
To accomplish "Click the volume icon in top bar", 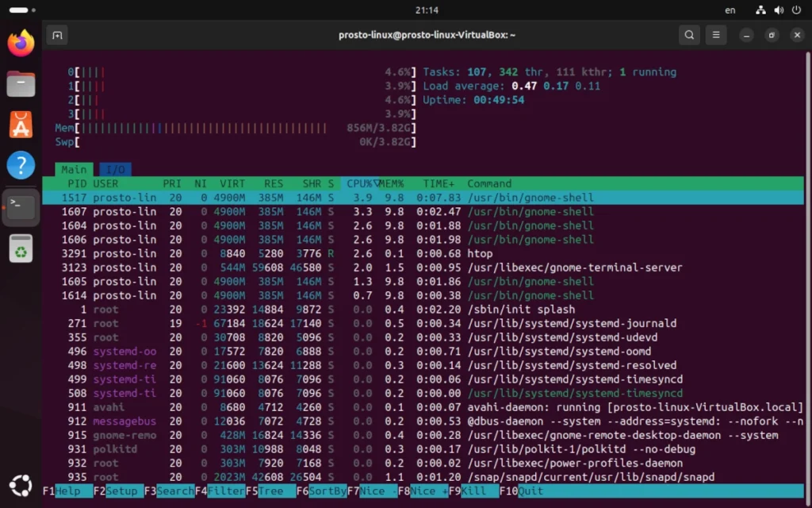I will (779, 10).
